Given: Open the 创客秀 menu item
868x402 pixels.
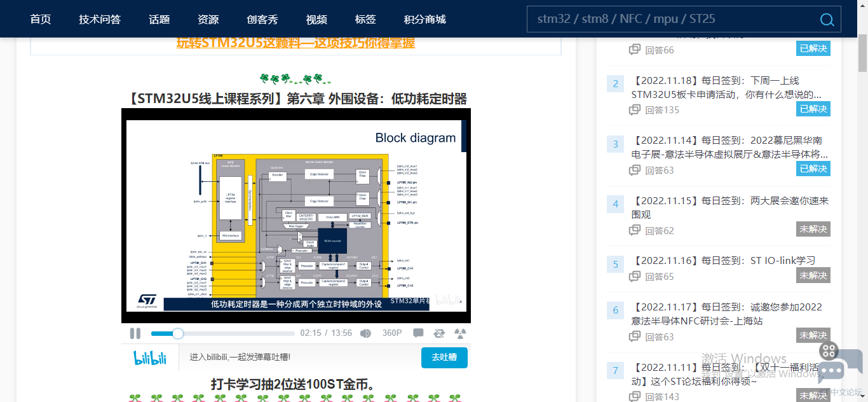Looking at the screenshot, I should [x=262, y=19].
